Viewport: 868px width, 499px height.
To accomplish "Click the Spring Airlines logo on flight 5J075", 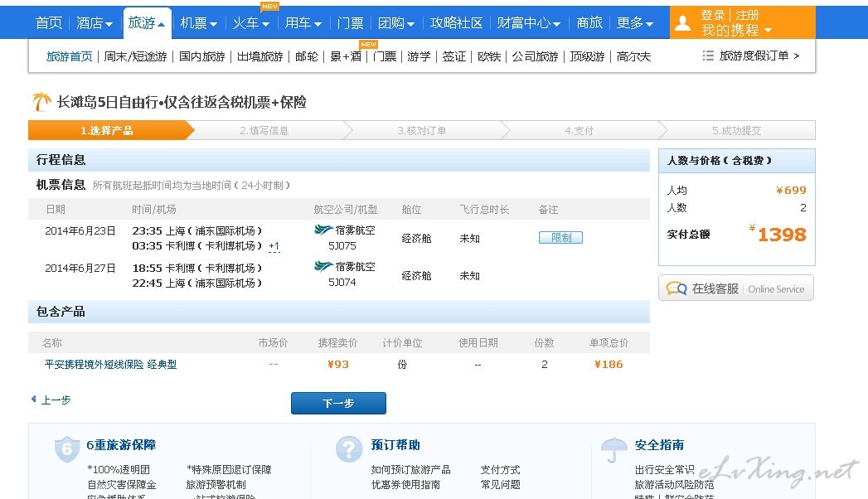I will click(x=322, y=230).
